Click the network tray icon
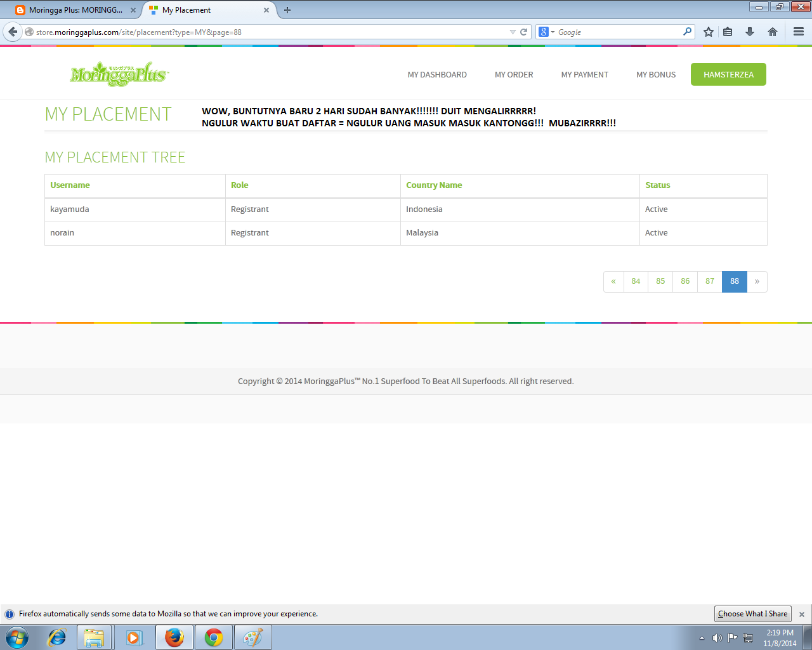Screen dimensions: 812x650 point(748,638)
